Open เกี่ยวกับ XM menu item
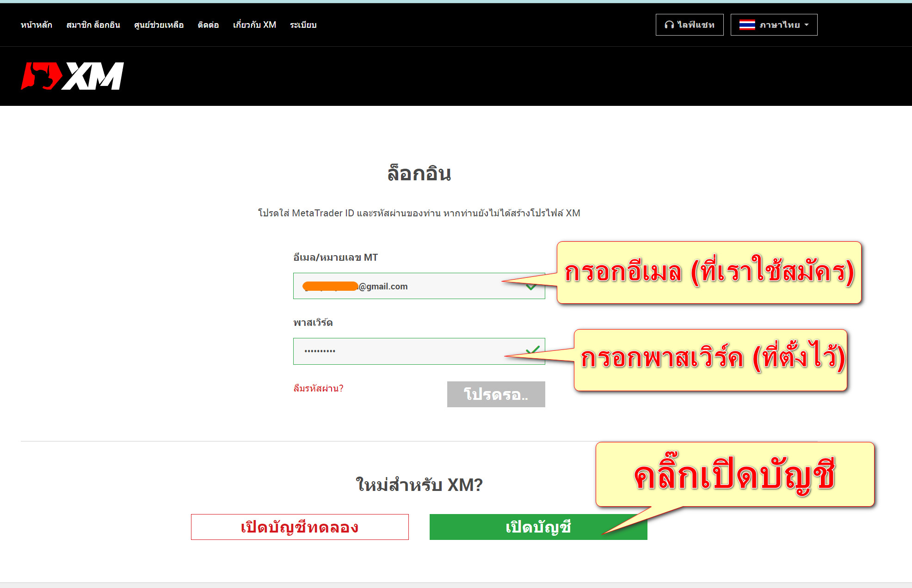The image size is (912, 588). pyautogui.click(x=254, y=25)
